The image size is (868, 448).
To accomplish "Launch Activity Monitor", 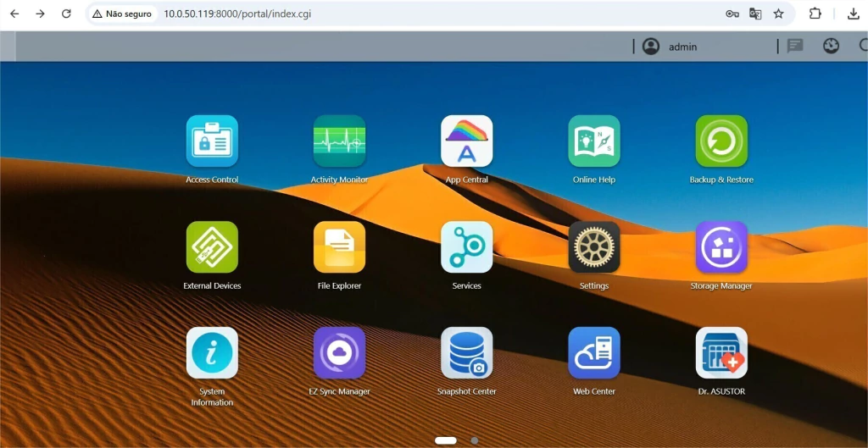I will [x=339, y=141].
